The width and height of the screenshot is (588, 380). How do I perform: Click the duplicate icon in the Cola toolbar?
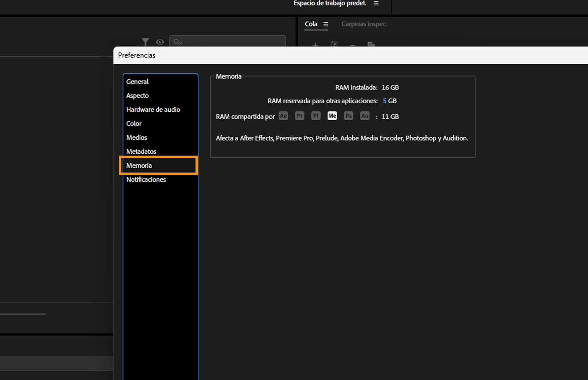(x=371, y=45)
